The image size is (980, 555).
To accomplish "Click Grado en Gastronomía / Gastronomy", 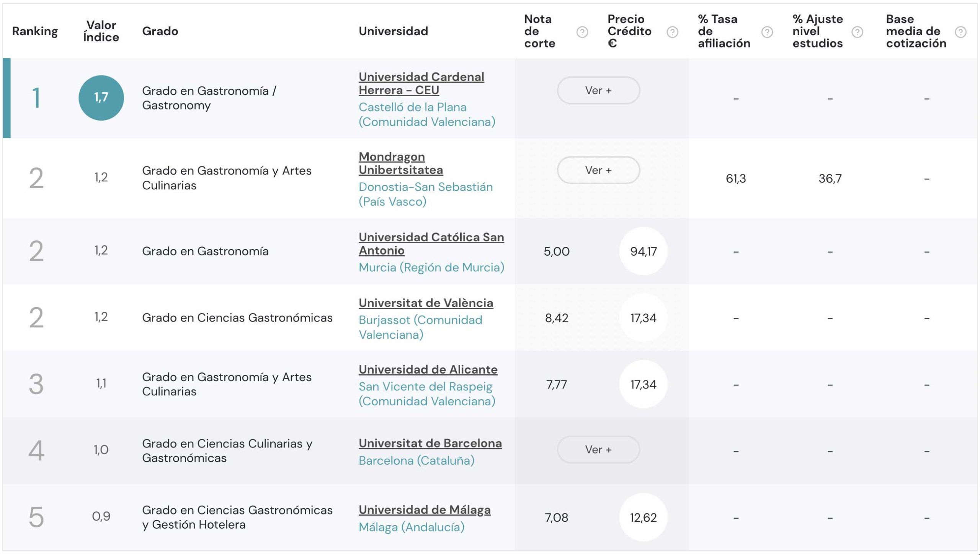I will click(x=209, y=98).
